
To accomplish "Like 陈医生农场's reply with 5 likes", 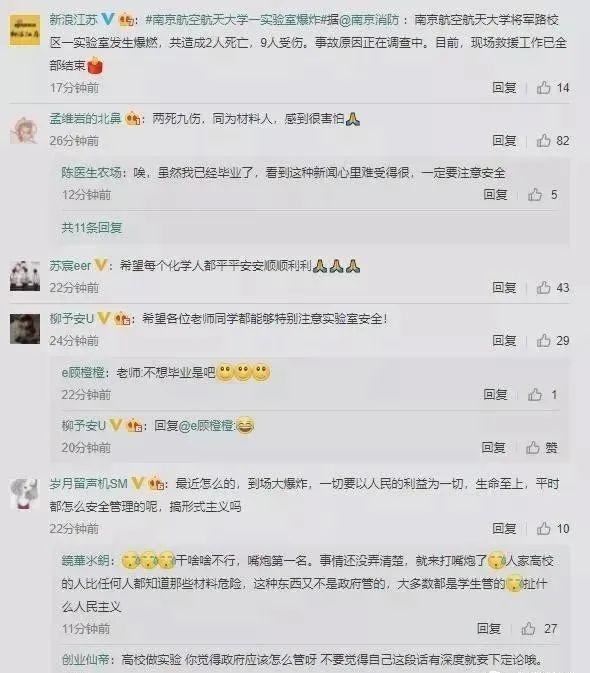I will [535, 194].
